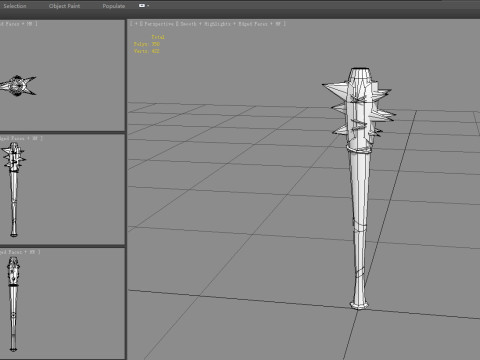Toggle the ribbon minimize icon
This screenshot has height=360, width=480.
coord(142,6)
